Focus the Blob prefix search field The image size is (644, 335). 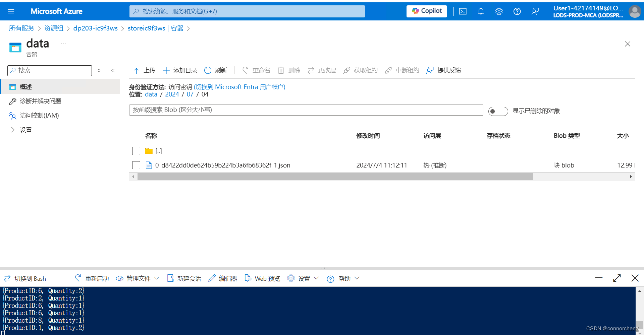point(306,110)
